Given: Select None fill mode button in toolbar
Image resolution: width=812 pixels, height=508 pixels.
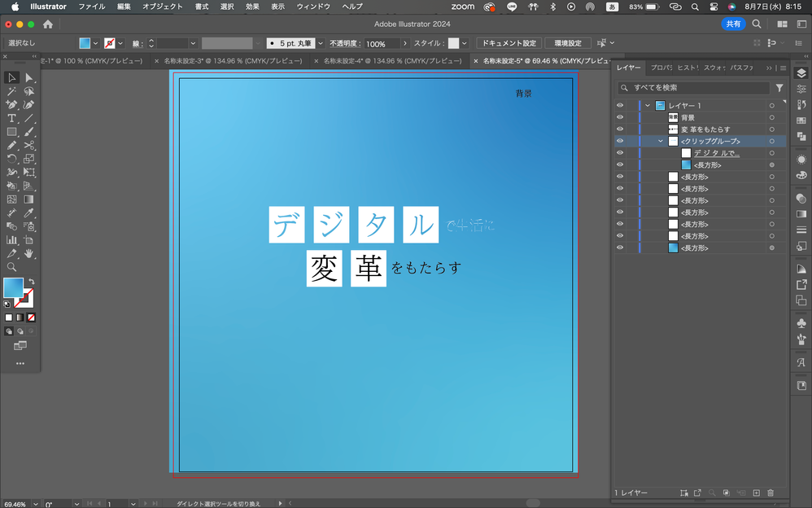Looking at the screenshot, I should (31, 317).
